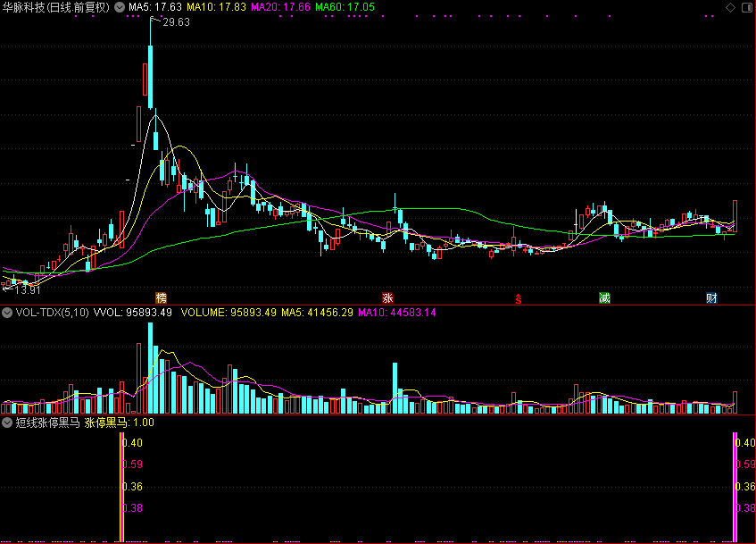This screenshot has height=544, width=756.
Task: Click the red S event marker
Action: [x=519, y=299]
